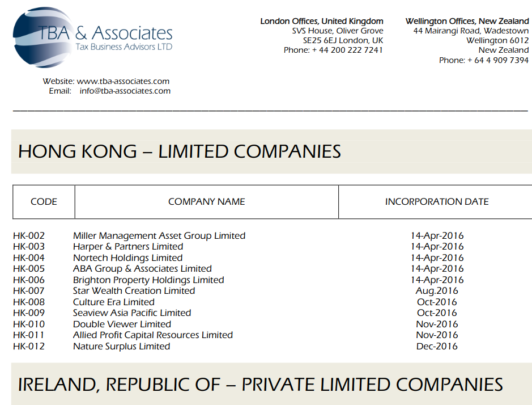532x405 pixels.
Task: Click the INCORPORATION DATE column header
Action: [x=436, y=201]
